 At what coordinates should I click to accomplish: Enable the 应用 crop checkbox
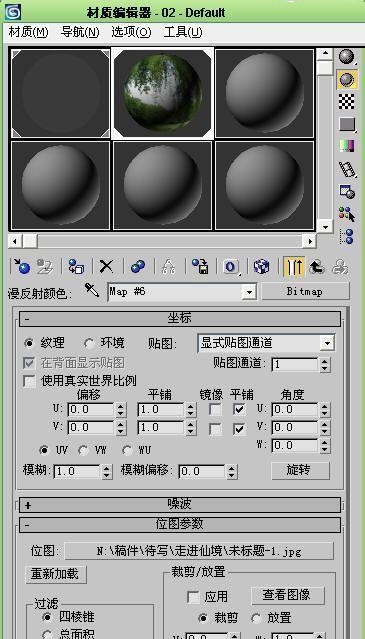193,597
